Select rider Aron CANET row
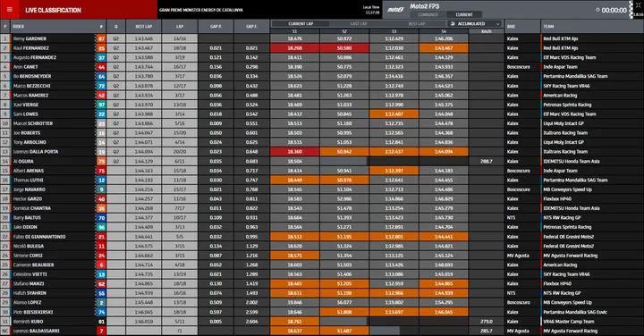 (322, 67)
